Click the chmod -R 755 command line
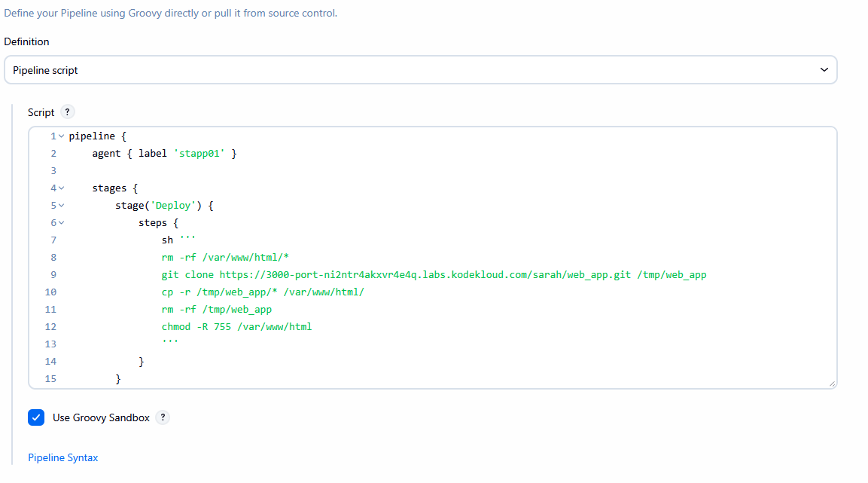The image size is (868, 483). [236, 327]
